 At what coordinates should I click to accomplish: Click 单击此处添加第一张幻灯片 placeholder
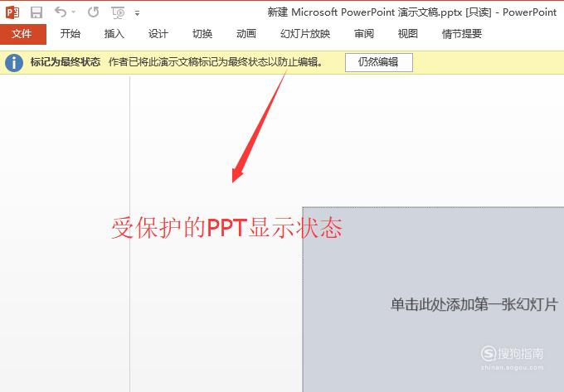[x=474, y=304]
